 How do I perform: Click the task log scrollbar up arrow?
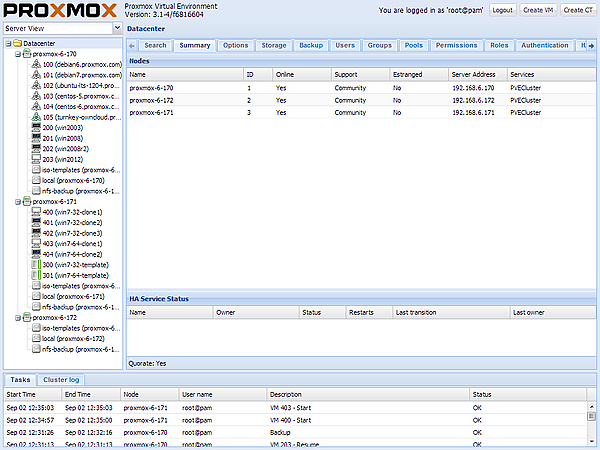pyautogui.click(x=592, y=406)
